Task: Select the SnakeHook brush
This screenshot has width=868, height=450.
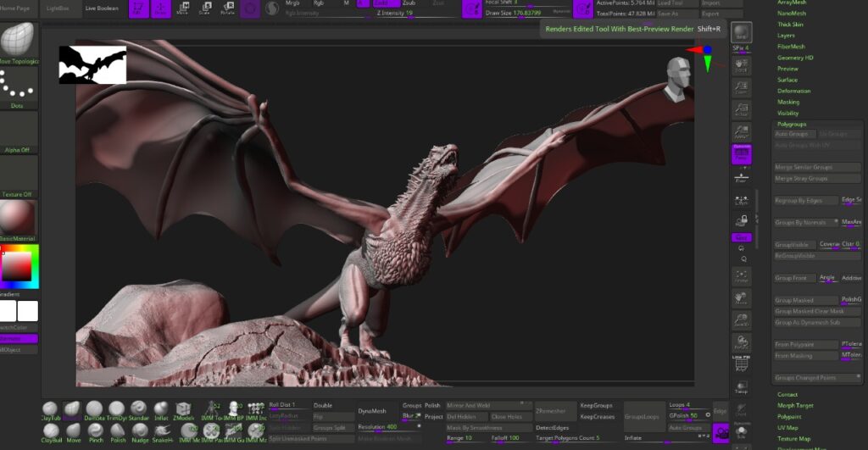Action: point(162,433)
